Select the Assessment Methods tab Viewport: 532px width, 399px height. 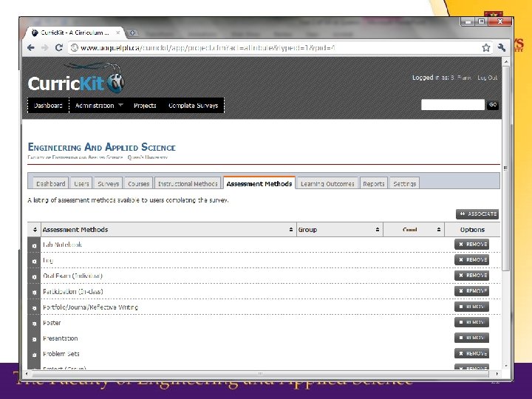pyautogui.click(x=259, y=183)
